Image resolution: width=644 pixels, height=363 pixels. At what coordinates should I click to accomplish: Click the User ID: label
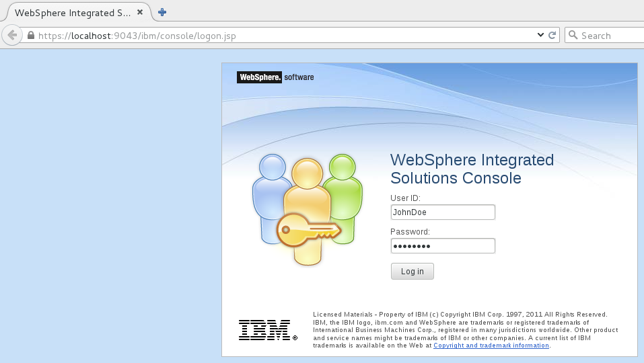[x=405, y=198]
